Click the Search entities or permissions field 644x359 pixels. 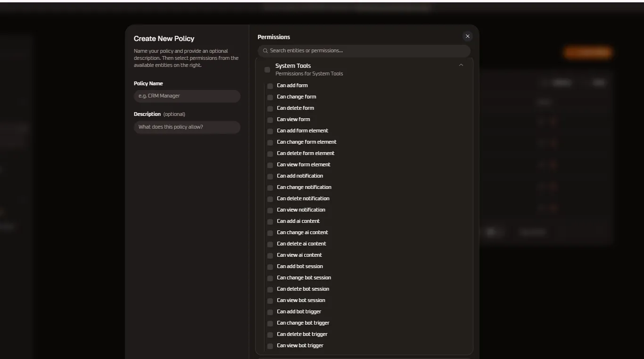pyautogui.click(x=364, y=51)
